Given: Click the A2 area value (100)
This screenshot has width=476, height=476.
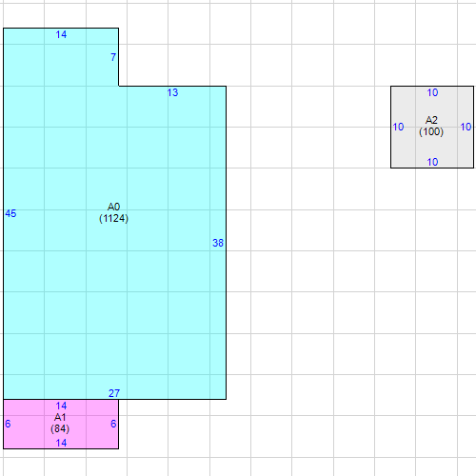Looking at the screenshot, I should pyautogui.click(x=431, y=131).
